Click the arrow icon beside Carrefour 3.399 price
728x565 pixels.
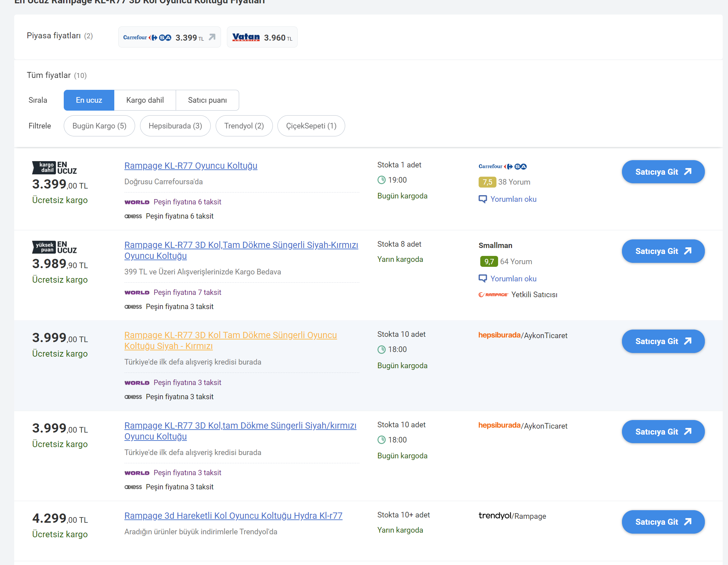tap(212, 37)
